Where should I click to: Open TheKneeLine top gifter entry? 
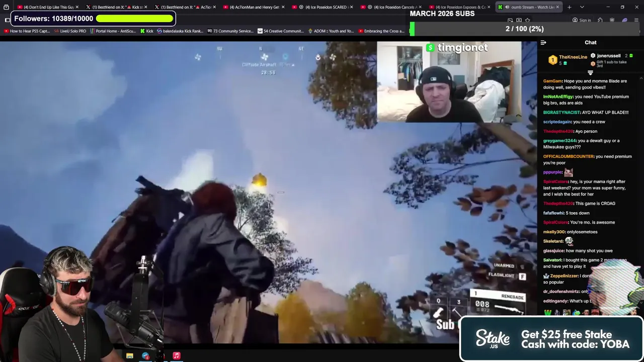(568, 60)
